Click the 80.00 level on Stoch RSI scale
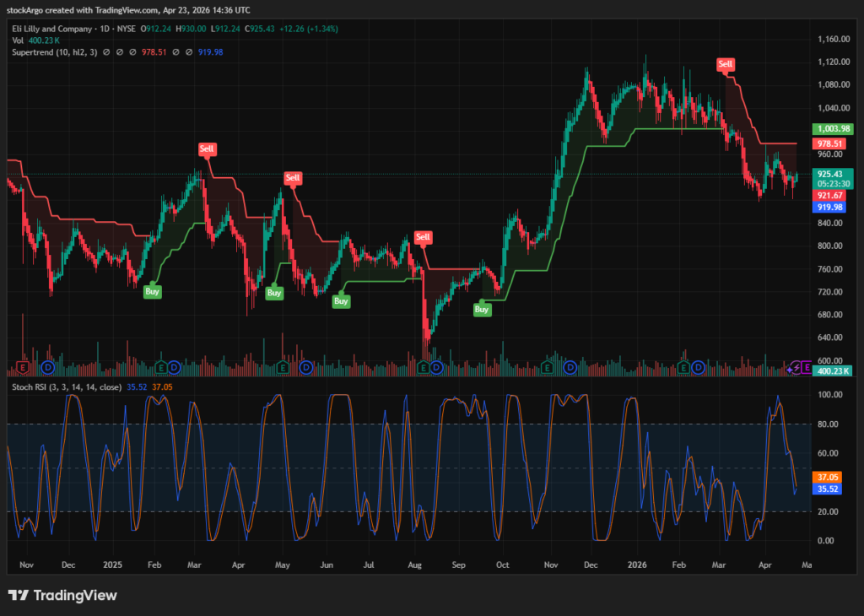This screenshot has height=616, width=864. pos(829,424)
